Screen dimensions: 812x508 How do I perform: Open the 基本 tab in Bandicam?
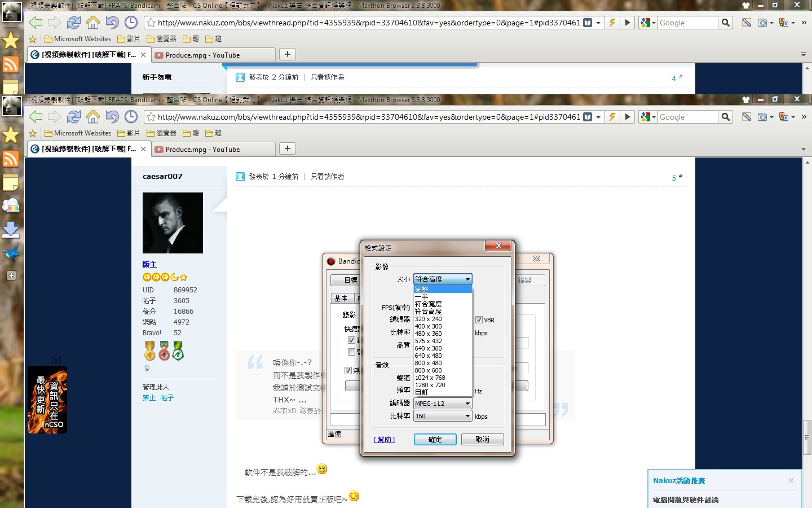point(341,298)
